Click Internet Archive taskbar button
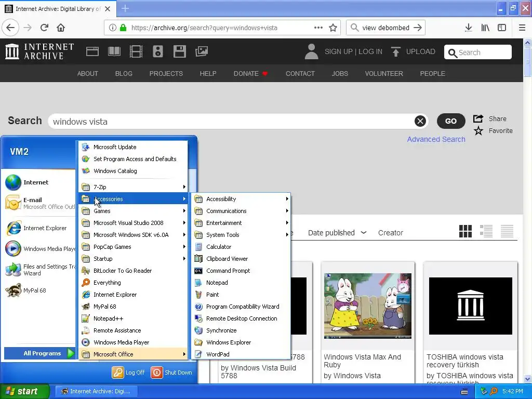 [96, 391]
